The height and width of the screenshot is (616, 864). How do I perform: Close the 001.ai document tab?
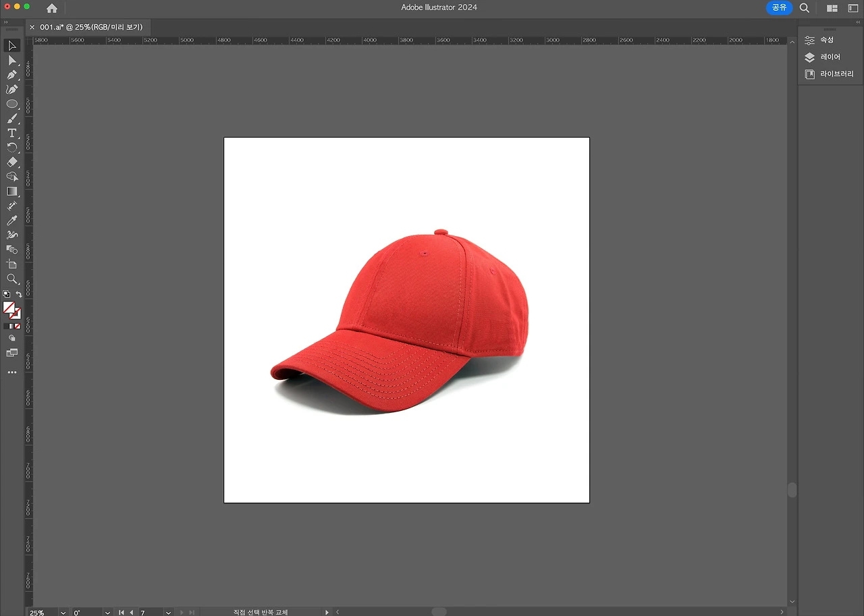click(32, 27)
